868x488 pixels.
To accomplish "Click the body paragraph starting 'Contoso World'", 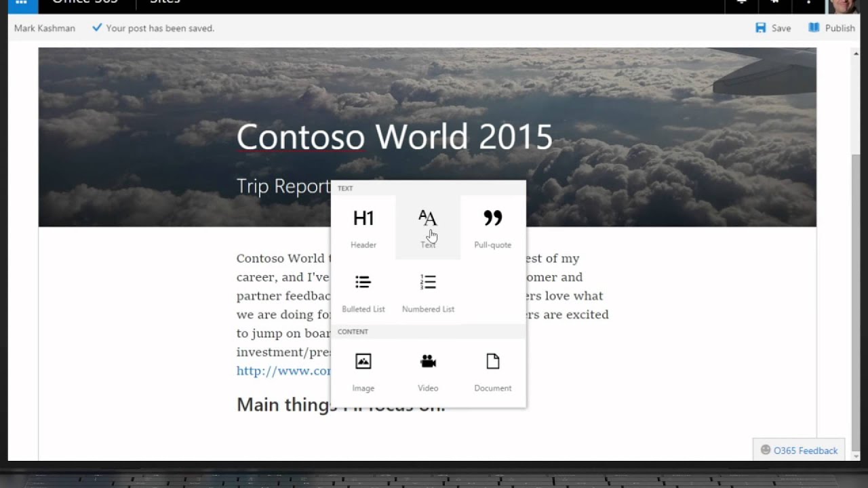I will [283, 305].
